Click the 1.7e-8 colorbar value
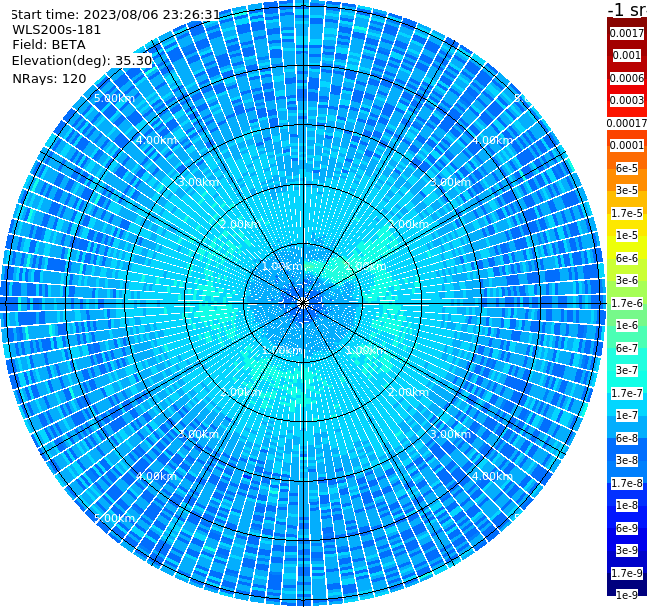The width and height of the screenshot is (647, 607). pyautogui.click(x=627, y=483)
